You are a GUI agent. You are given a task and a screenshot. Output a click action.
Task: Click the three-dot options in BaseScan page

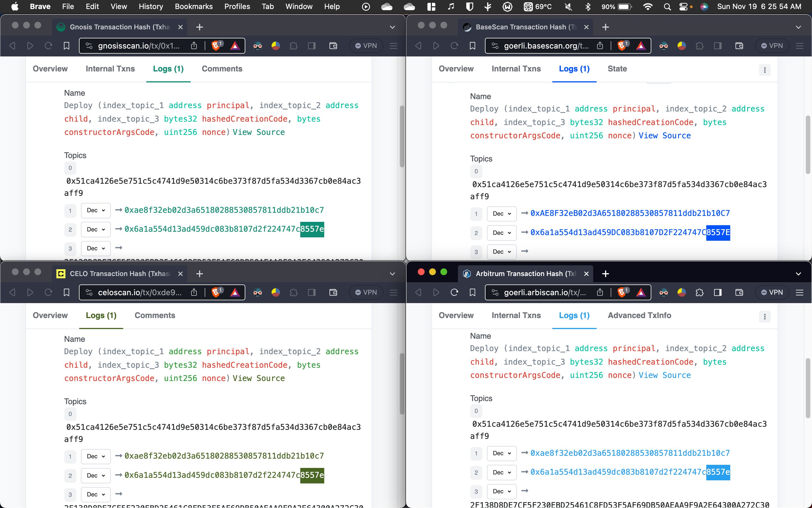(765, 70)
